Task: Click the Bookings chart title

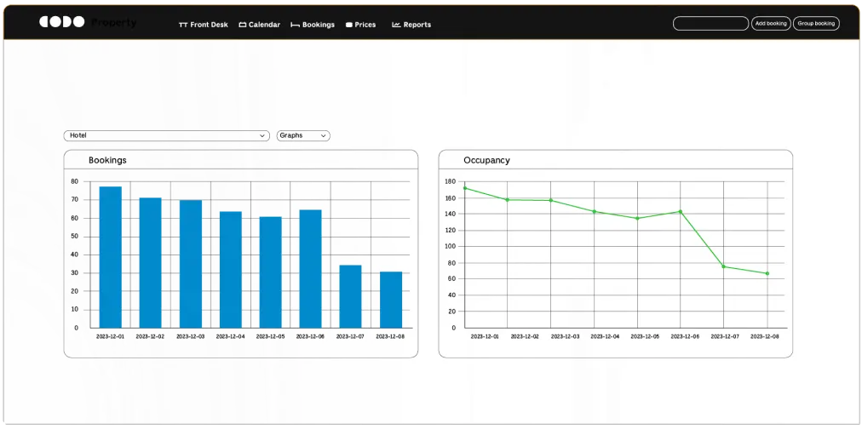Action: [x=107, y=160]
